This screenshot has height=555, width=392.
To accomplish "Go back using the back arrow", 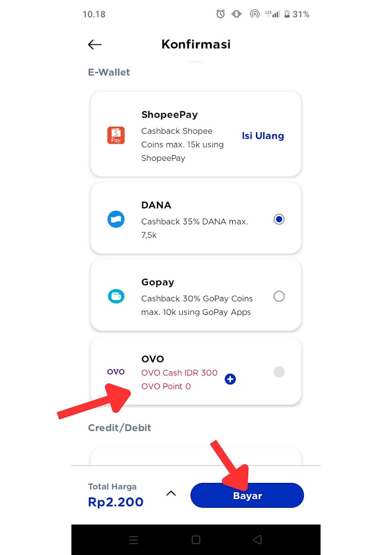I will [x=95, y=44].
